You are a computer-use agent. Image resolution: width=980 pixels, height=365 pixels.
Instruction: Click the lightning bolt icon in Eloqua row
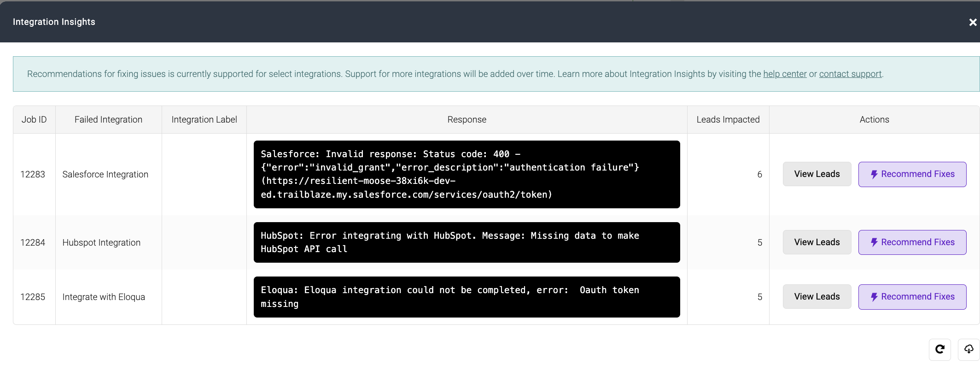[x=874, y=297]
